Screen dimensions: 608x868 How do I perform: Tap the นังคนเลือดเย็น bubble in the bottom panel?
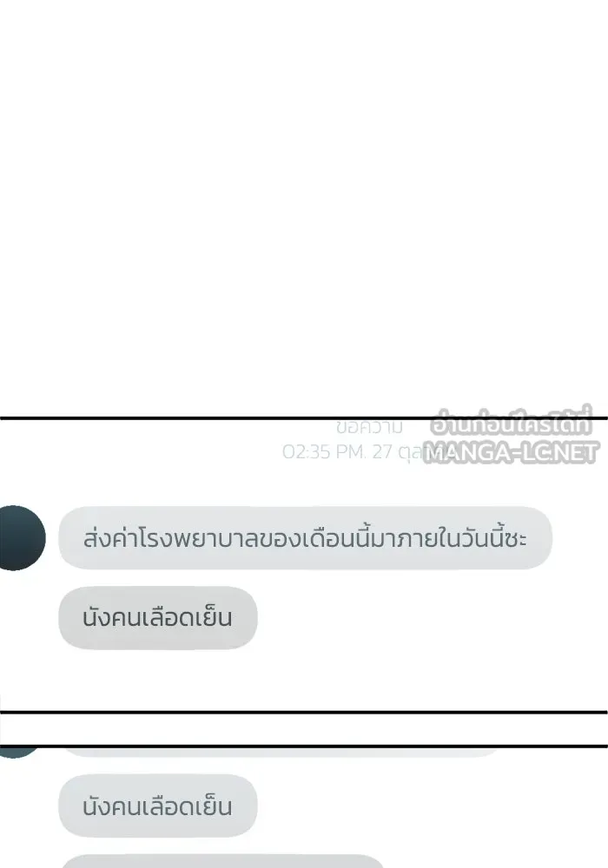click(x=158, y=806)
